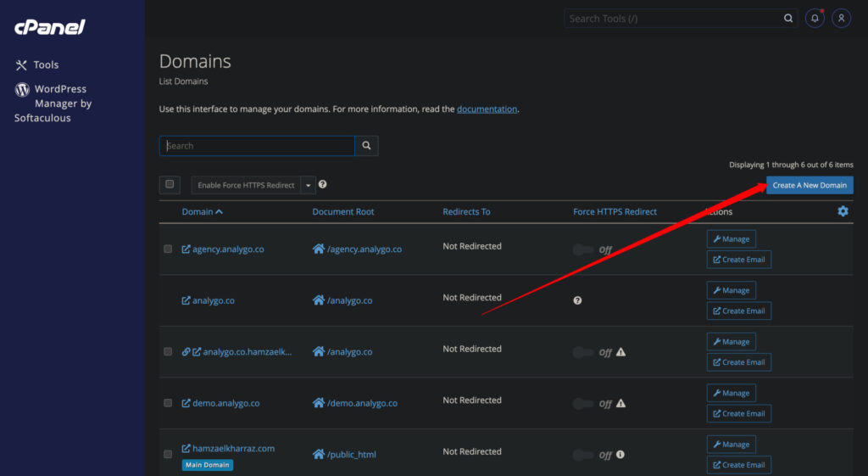Open Tools in the sidebar
Viewport: 868px width, 476px height.
point(46,64)
